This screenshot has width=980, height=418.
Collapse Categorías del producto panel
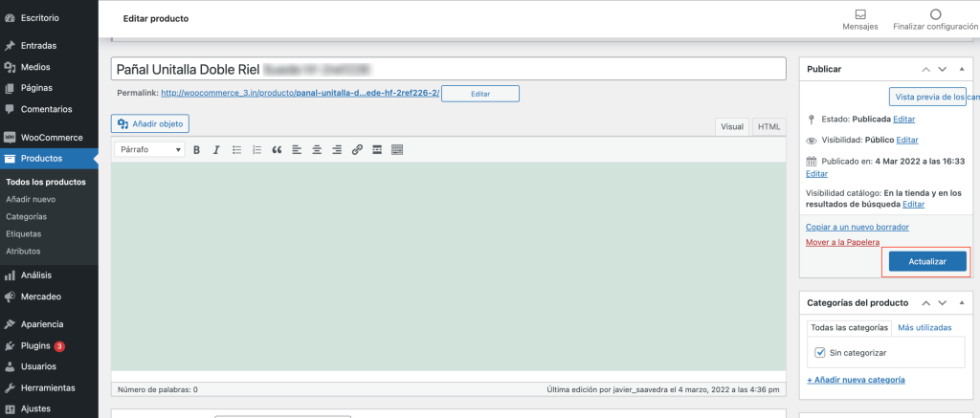point(962,303)
